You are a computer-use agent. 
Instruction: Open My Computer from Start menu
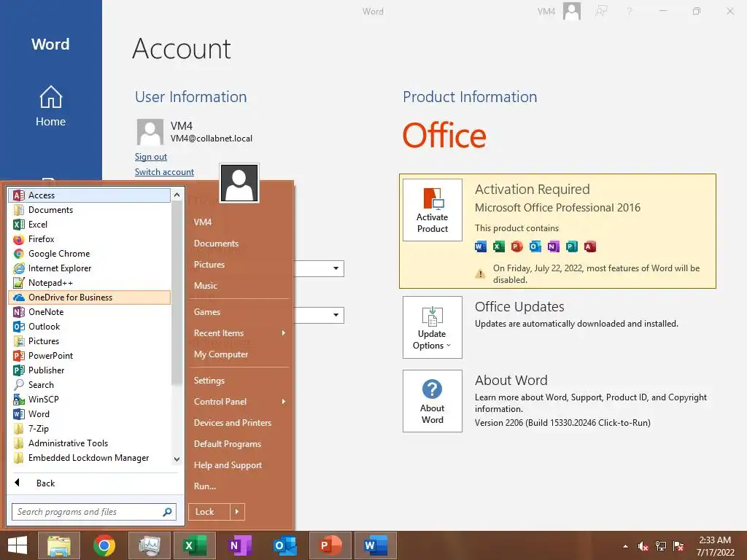(239, 354)
